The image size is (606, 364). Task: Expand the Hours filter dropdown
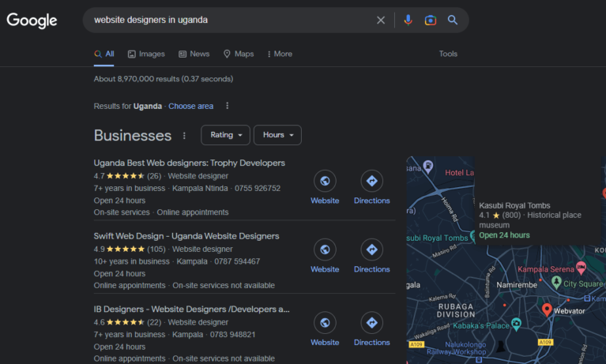point(277,135)
